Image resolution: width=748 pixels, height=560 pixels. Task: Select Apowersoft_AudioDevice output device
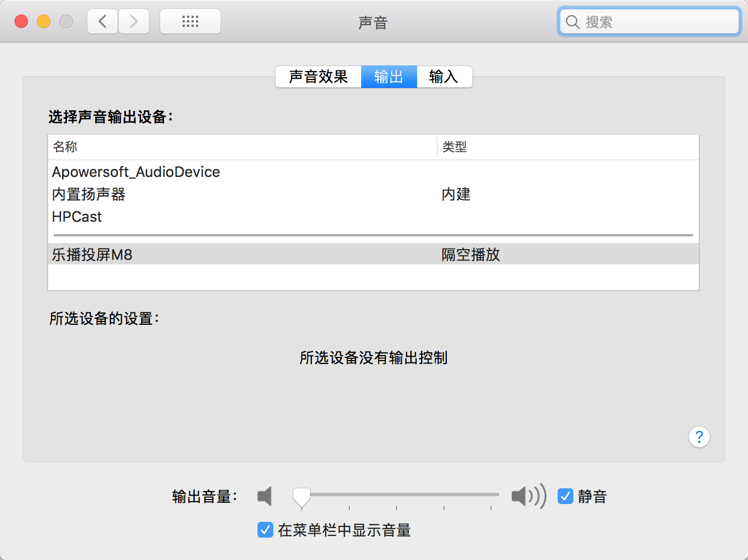373,172
